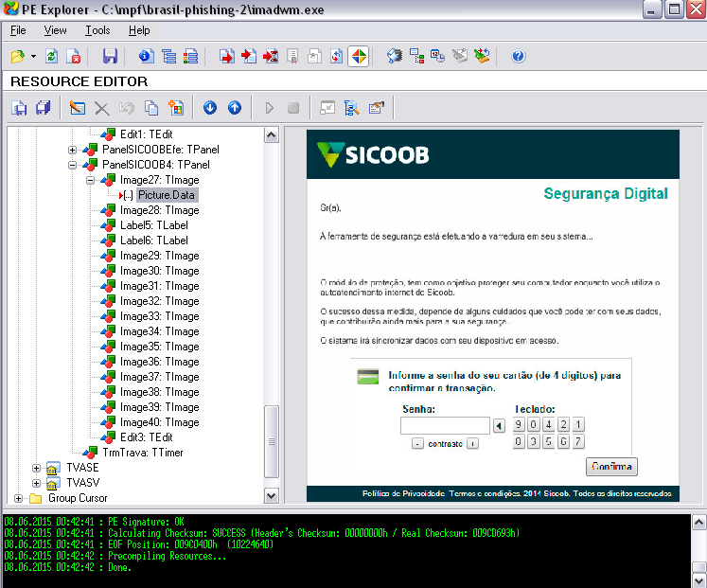Screen dimensions: 707x588
Task: Select Edit1: TEdit in the tree
Action: point(146,134)
